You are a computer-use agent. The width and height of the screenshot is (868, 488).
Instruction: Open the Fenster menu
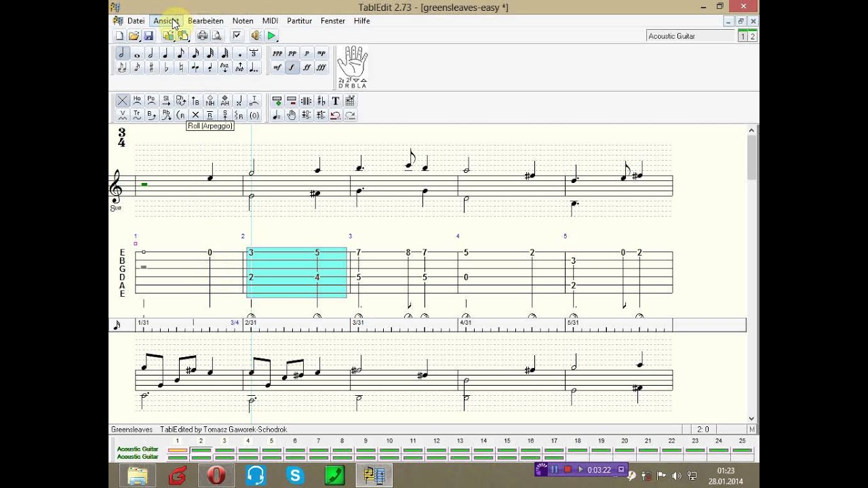point(333,21)
